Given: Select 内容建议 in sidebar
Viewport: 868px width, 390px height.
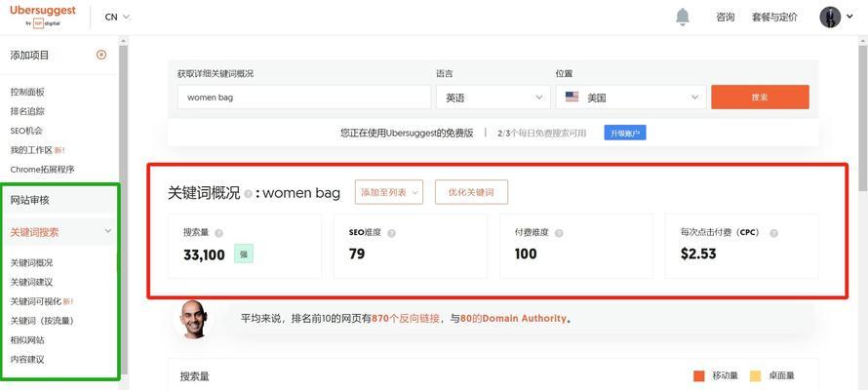Looking at the screenshot, I should [27, 360].
